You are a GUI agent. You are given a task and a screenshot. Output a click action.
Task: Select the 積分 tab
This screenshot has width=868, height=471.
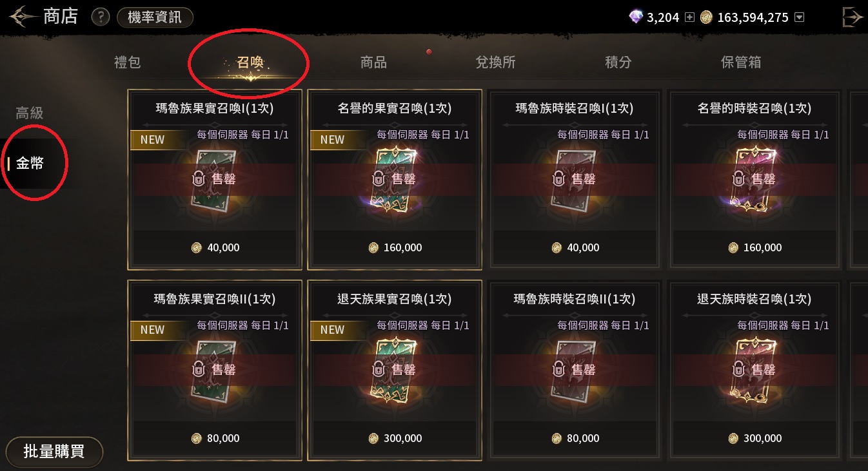[x=618, y=62]
